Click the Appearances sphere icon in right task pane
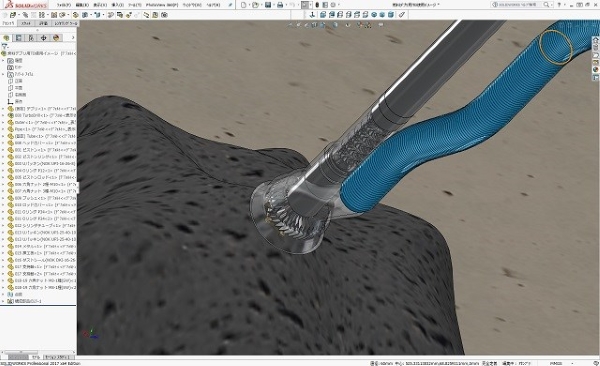The image size is (600, 366). point(595,70)
